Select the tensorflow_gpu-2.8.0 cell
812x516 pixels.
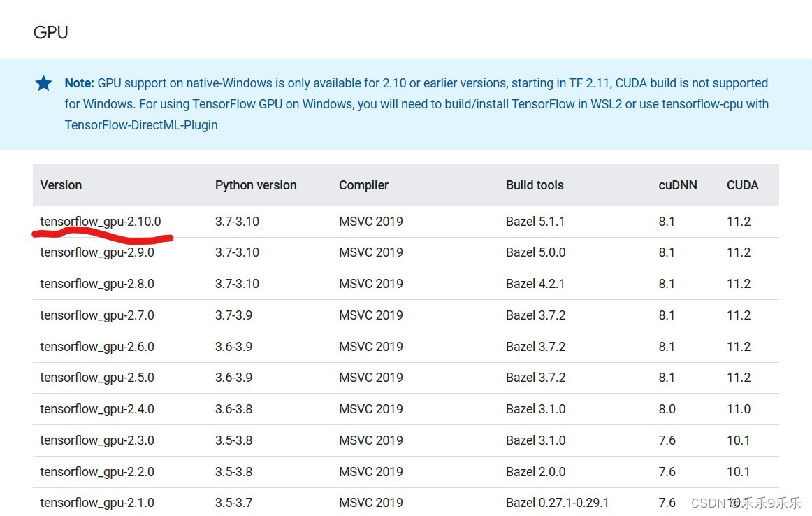(x=97, y=284)
